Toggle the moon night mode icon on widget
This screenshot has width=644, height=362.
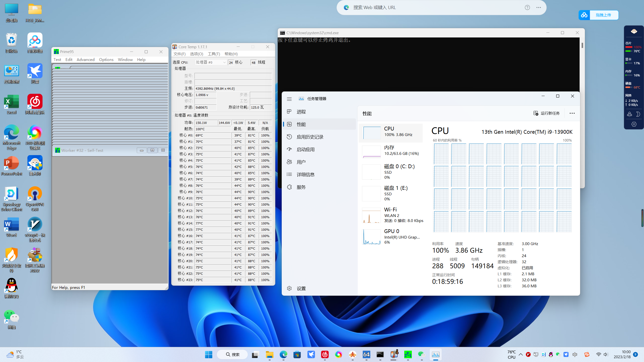638,114
